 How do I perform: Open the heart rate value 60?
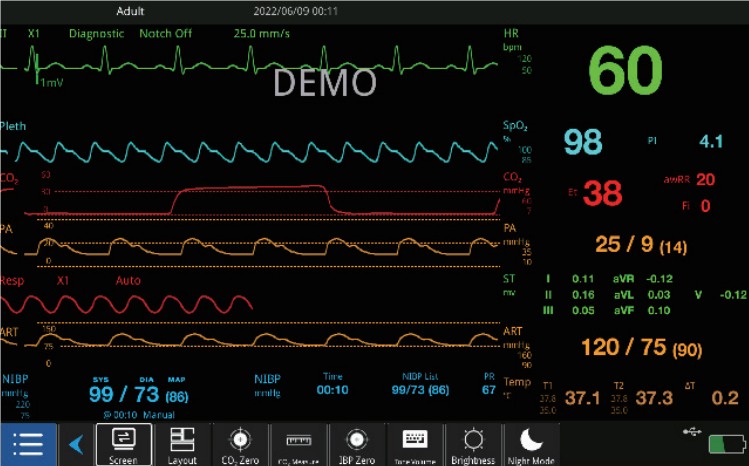click(624, 70)
